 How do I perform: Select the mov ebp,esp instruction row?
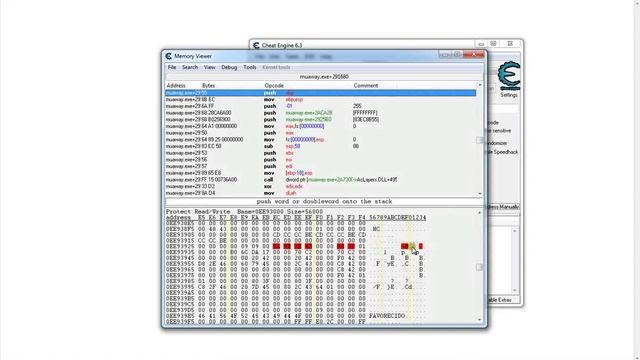[320, 100]
